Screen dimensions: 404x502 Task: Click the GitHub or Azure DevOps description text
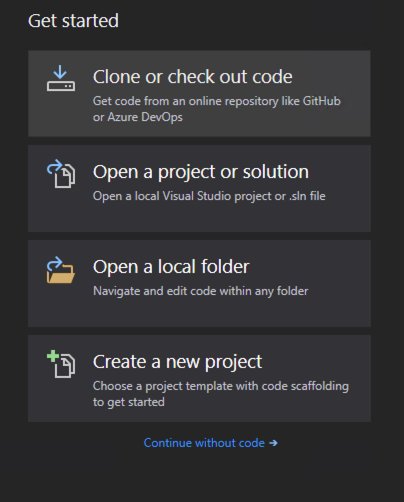(217, 109)
